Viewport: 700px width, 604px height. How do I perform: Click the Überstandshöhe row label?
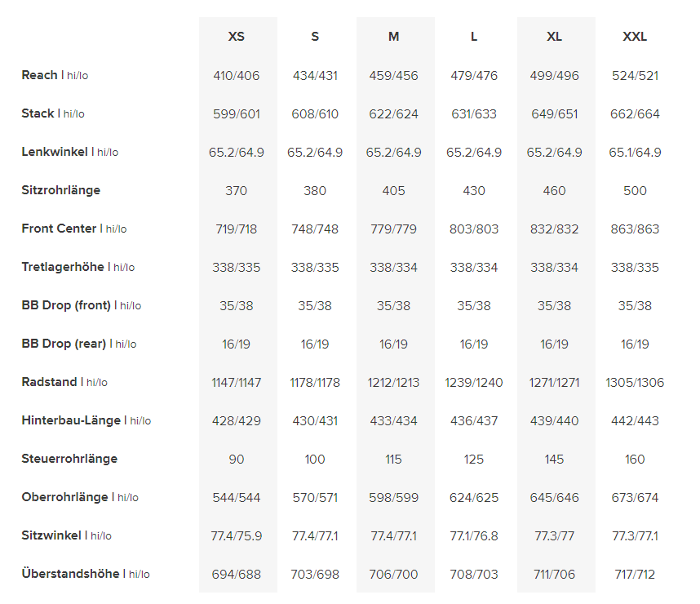(x=70, y=574)
